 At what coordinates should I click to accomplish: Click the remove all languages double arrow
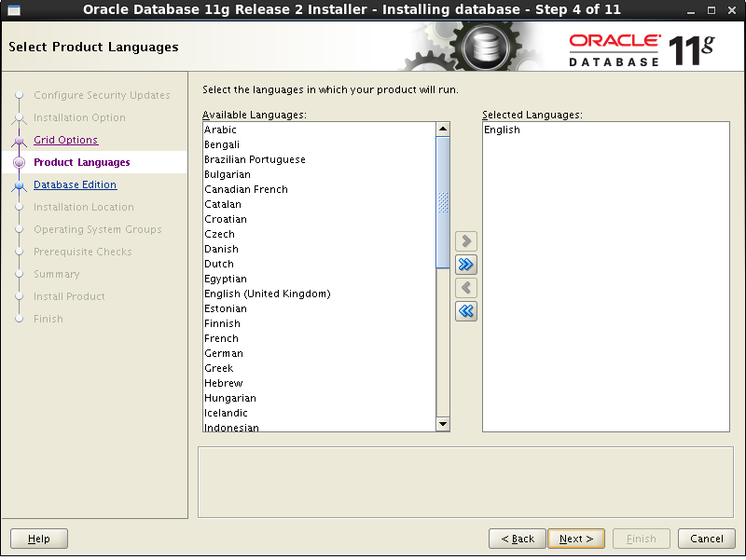[465, 311]
